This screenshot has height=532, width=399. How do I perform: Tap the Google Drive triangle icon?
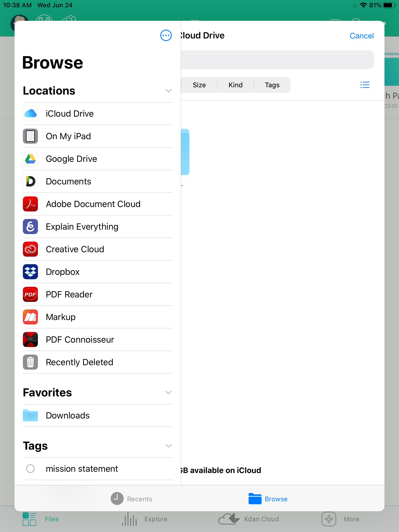[30, 159]
